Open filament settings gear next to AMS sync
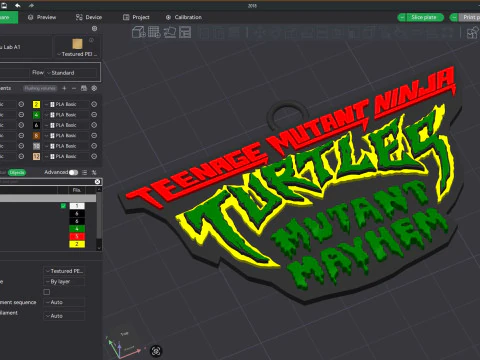This screenshot has height=360, width=480. [x=94, y=88]
